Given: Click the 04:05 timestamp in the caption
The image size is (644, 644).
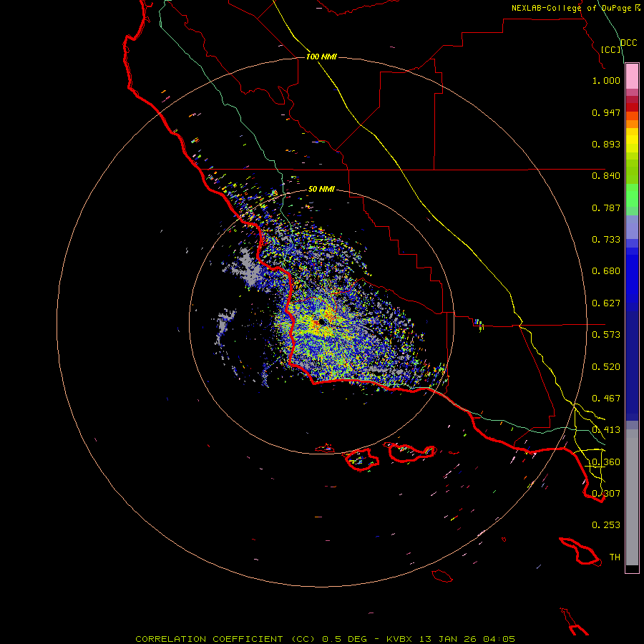Looking at the screenshot, I should [x=499, y=639].
